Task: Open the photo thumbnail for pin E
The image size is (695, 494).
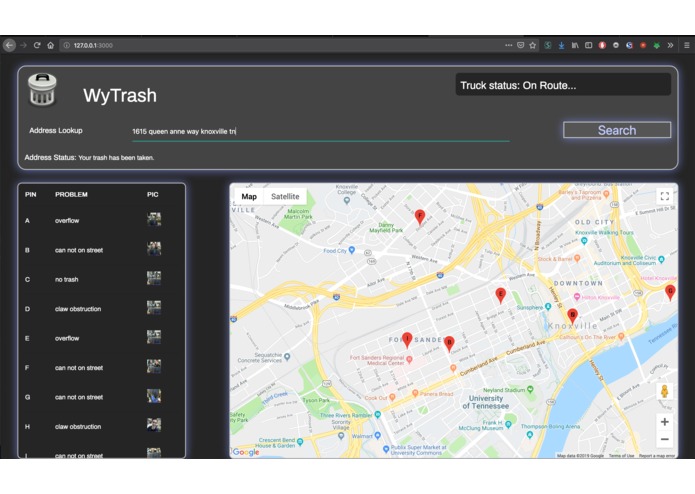Action: click(154, 337)
